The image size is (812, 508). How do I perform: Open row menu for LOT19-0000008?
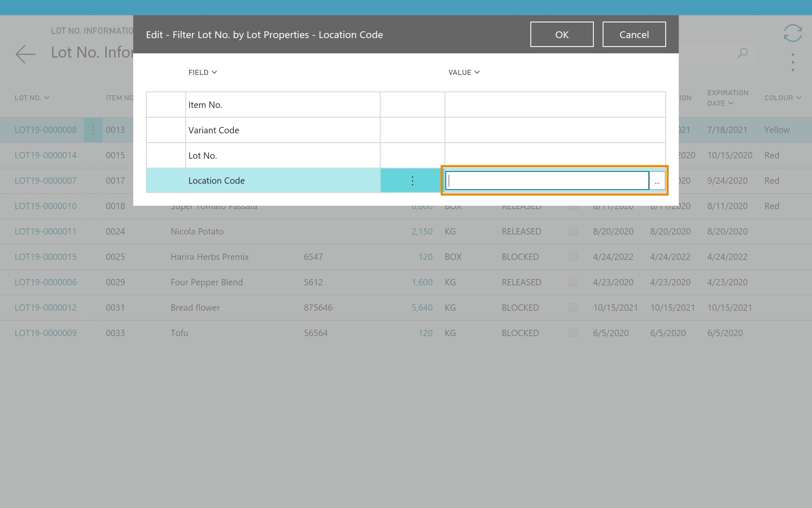[x=93, y=130]
